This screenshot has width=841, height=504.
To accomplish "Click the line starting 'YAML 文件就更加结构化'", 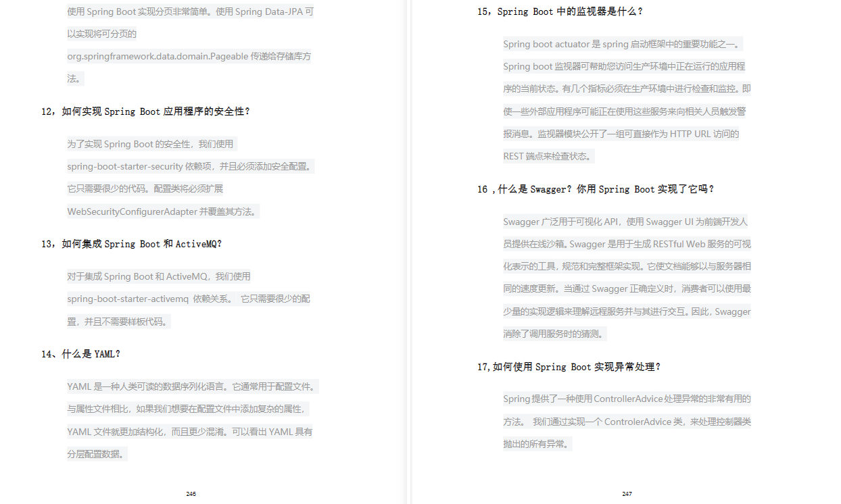I will (190, 432).
